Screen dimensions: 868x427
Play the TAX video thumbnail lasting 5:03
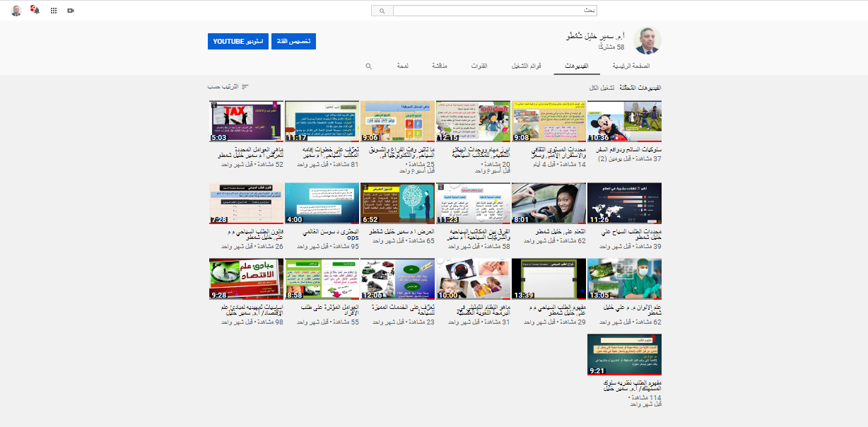click(245, 121)
